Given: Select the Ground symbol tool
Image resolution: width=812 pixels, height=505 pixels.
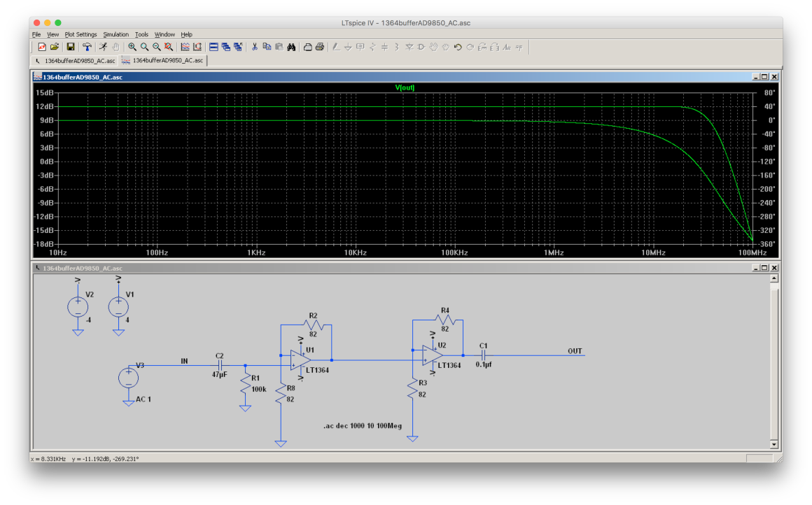Looking at the screenshot, I should (348, 47).
